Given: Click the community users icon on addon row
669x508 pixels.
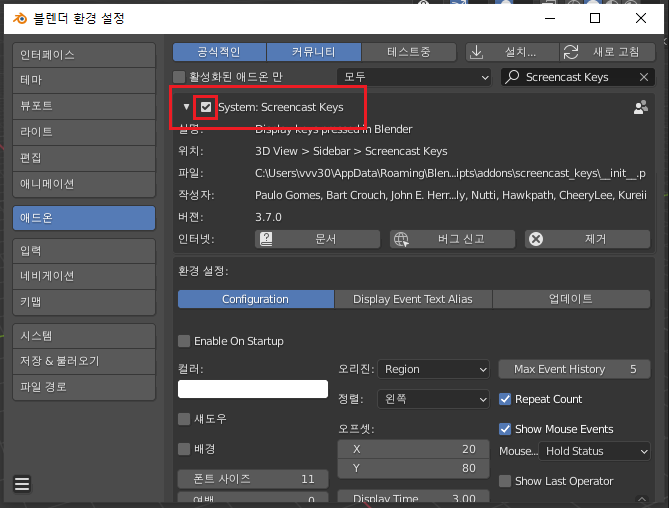Looking at the screenshot, I should (x=640, y=107).
